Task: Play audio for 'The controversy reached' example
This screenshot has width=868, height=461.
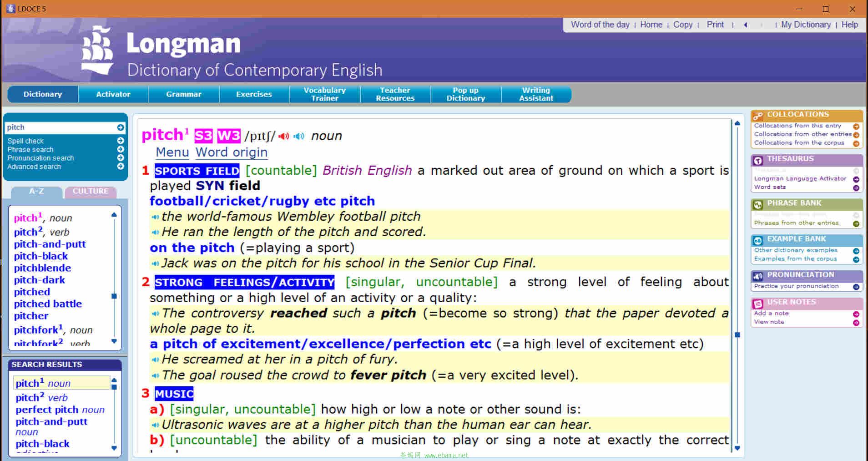Action: (x=155, y=314)
